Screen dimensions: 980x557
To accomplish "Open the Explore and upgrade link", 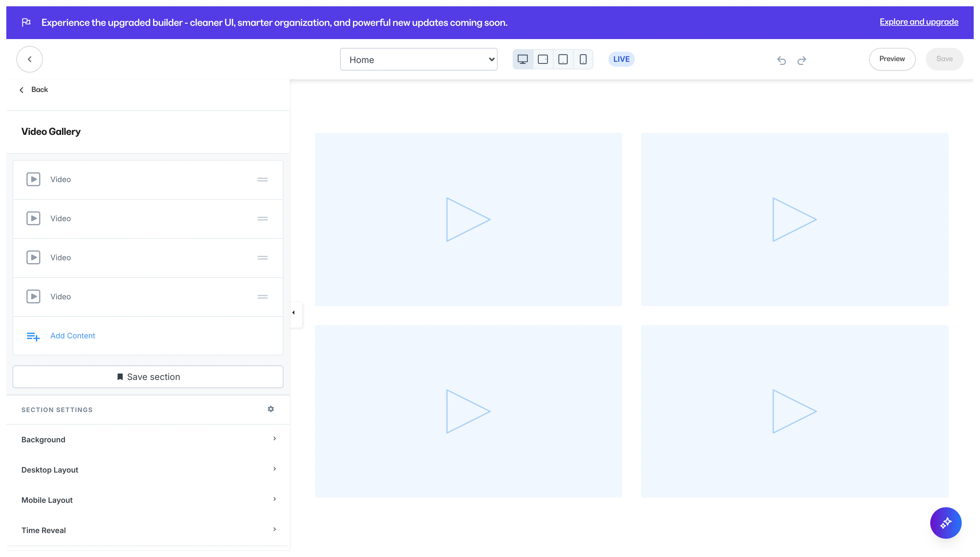I will (919, 22).
